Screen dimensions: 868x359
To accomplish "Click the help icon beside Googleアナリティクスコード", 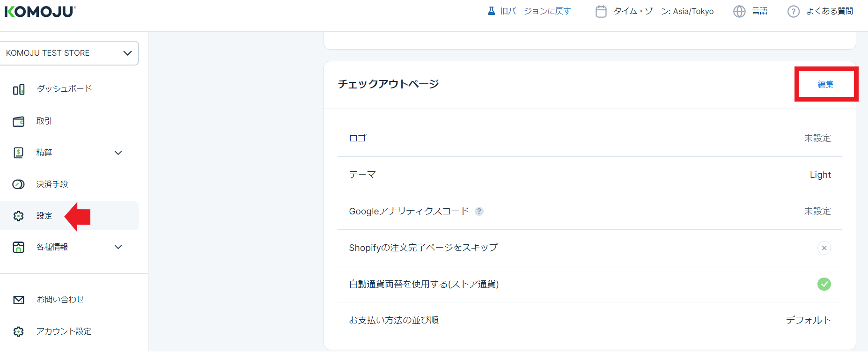I will (x=479, y=212).
